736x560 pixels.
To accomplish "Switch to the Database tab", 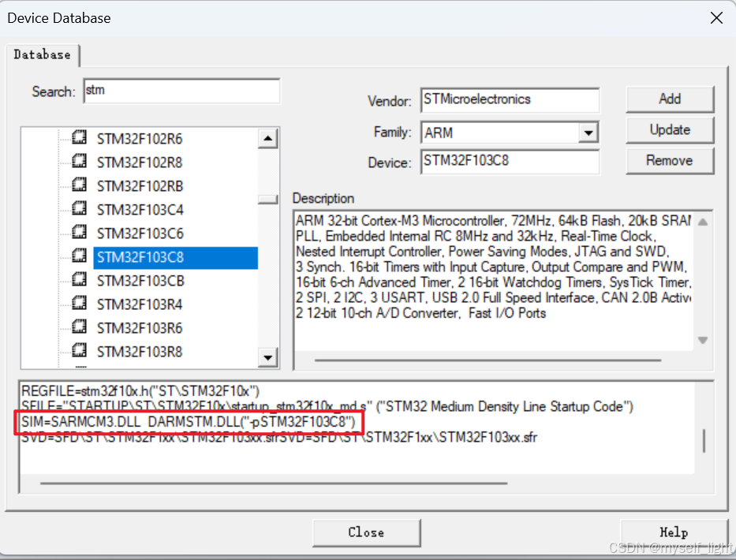I will pyautogui.click(x=43, y=55).
